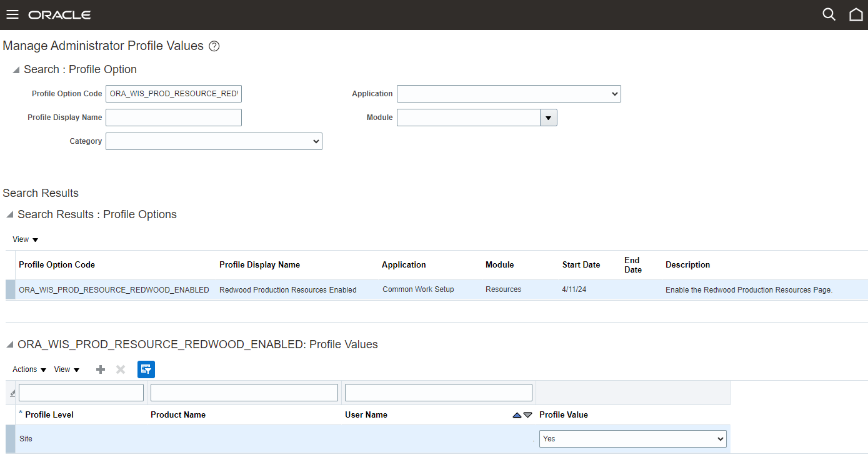The width and height of the screenshot is (868, 467).
Task: Collapse the Search : Profile Option section
Action: 16,70
